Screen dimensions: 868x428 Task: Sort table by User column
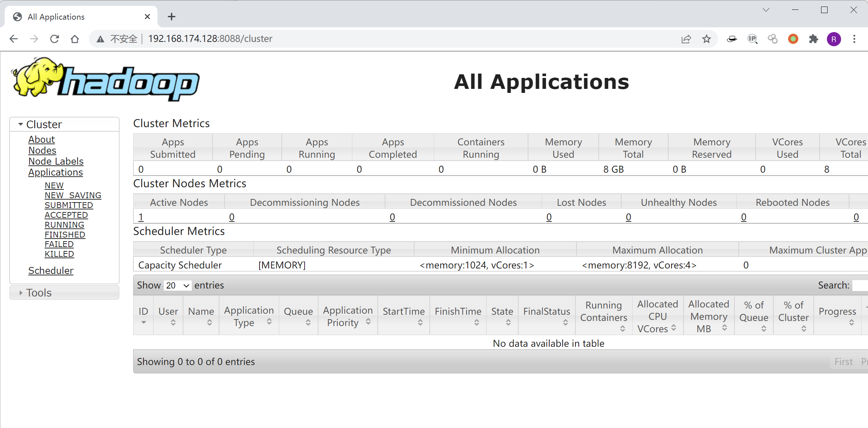tap(168, 315)
